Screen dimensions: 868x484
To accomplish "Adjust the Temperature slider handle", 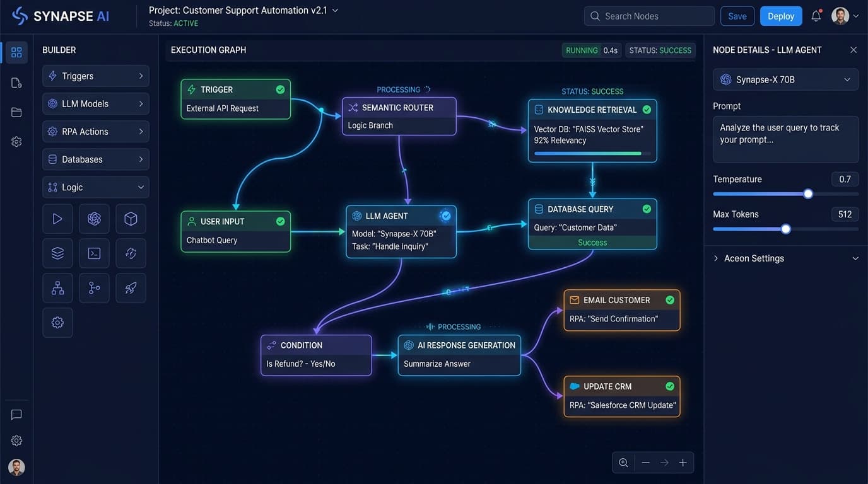I will pyautogui.click(x=808, y=194).
